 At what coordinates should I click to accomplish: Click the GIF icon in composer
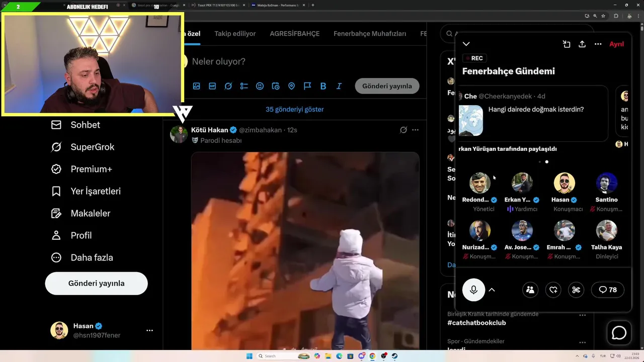pos(212,86)
